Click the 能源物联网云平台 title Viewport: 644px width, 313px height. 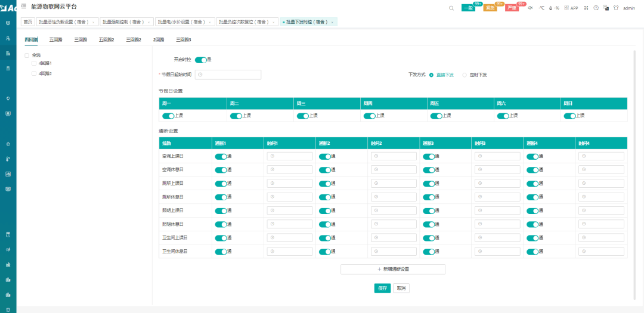(54, 7)
